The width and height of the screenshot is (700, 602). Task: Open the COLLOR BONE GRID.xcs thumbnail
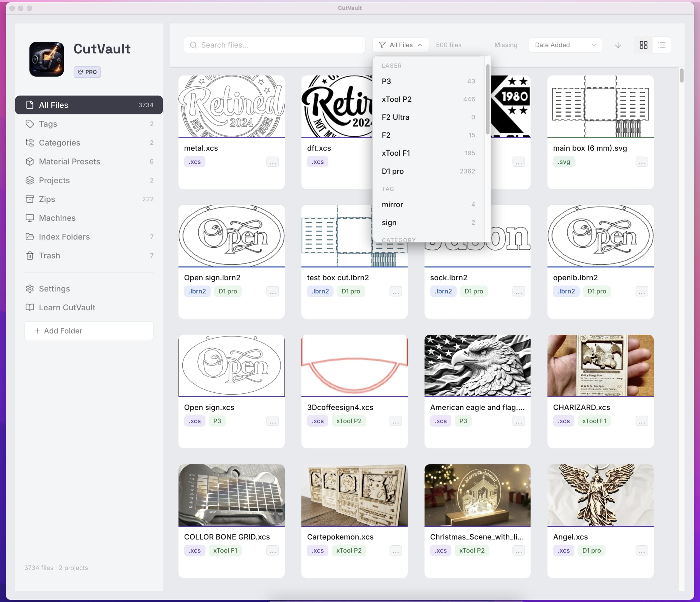click(x=231, y=495)
